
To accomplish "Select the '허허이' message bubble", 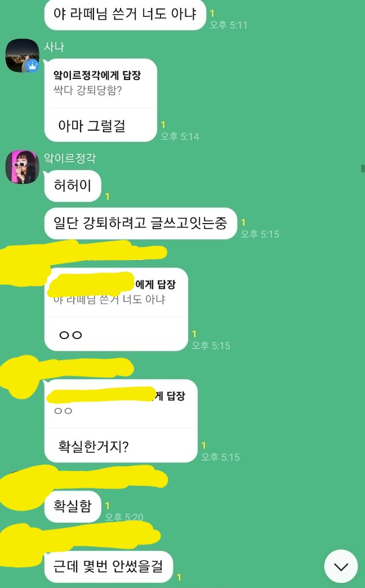I will pos(73,186).
